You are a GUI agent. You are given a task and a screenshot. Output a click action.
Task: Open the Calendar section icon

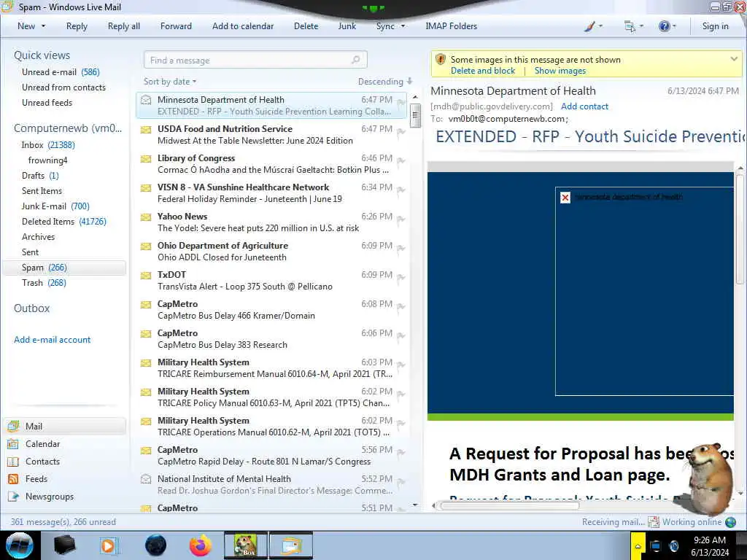(x=13, y=444)
